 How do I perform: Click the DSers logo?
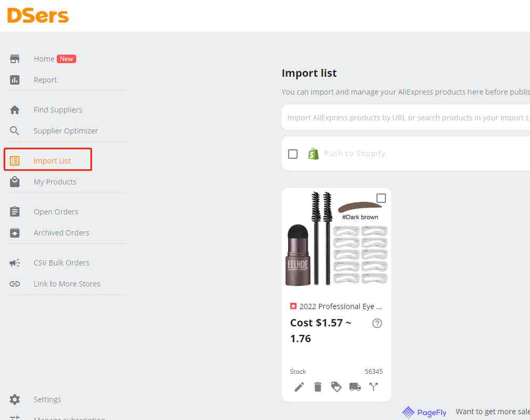[38, 15]
